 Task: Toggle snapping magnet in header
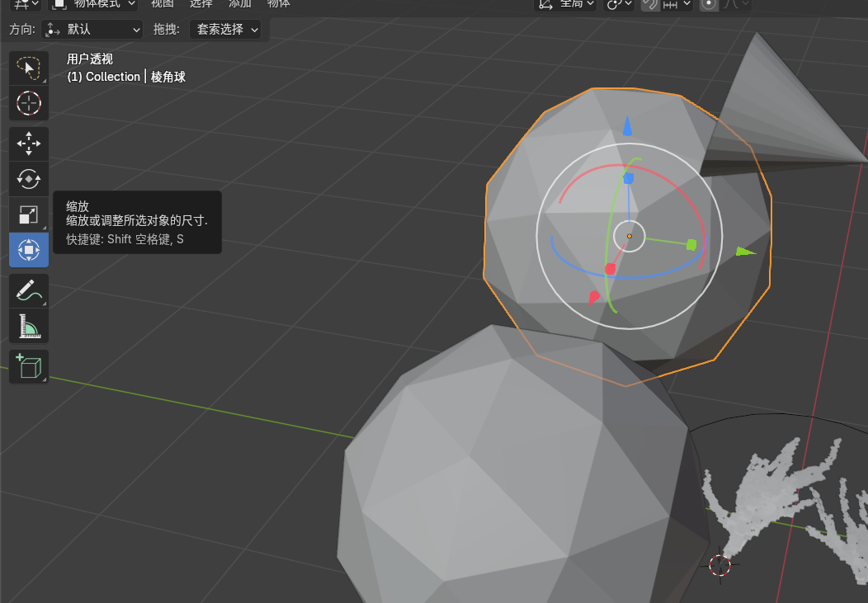pyautogui.click(x=650, y=4)
